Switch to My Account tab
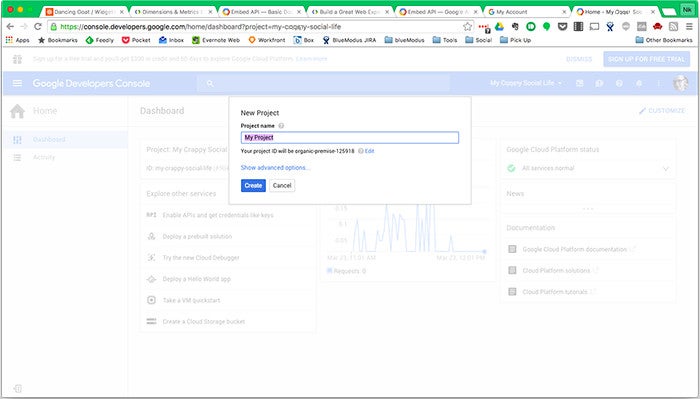The image size is (700, 399). (527, 12)
